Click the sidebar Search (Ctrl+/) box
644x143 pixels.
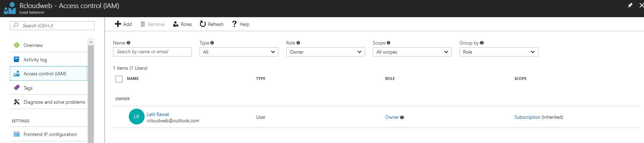(52, 26)
